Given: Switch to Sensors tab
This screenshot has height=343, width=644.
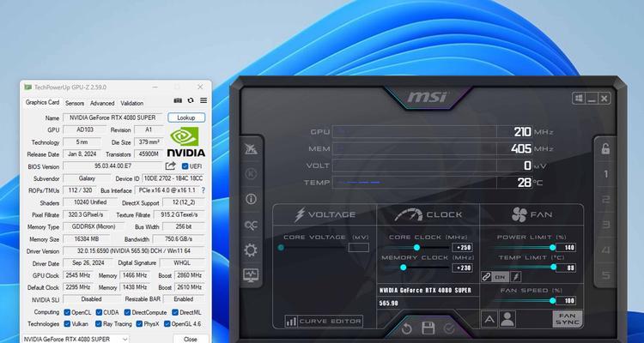Looking at the screenshot, I should [75, 104].
